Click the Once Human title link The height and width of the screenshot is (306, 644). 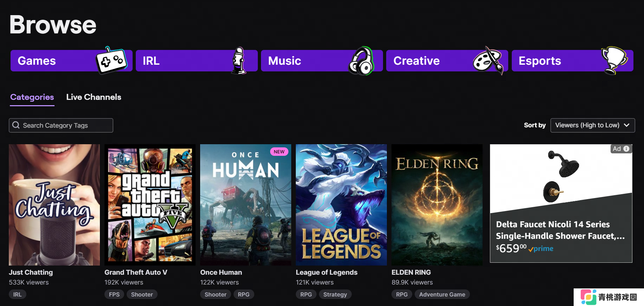point(221,272)
